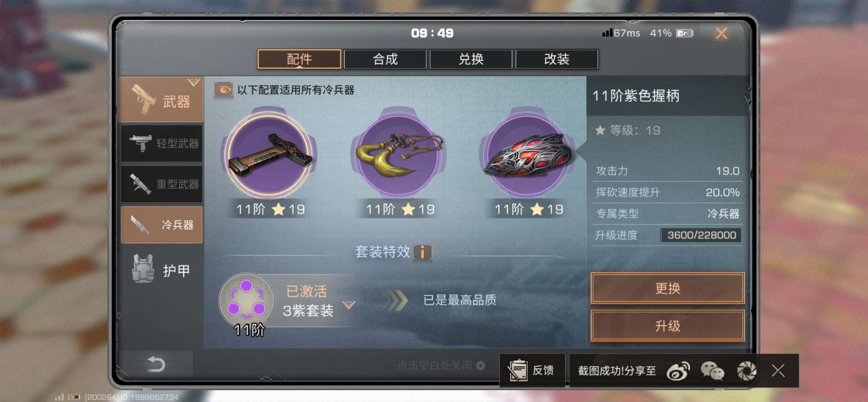Choose 冷兵器 category in sidebar
The width and height of the screenshot is (868, 402).
coord(162,225)
